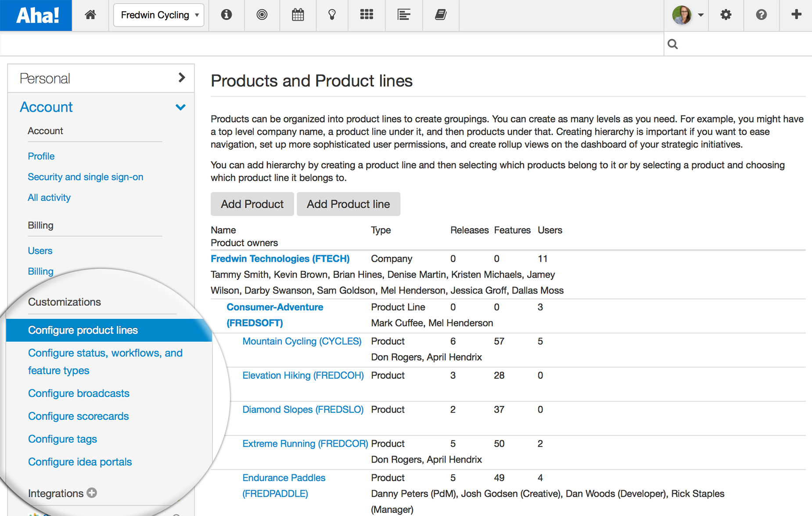Open the Fredwin Cycling product dropdown
Screen dimensions: 812x516
point(158,14)
